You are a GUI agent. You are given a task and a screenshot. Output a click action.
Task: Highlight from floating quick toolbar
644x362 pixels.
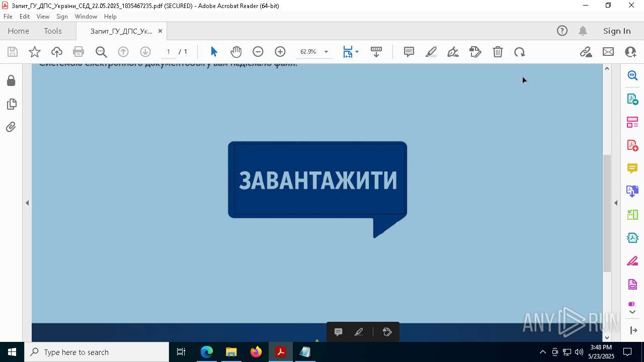tap(359, 332)
